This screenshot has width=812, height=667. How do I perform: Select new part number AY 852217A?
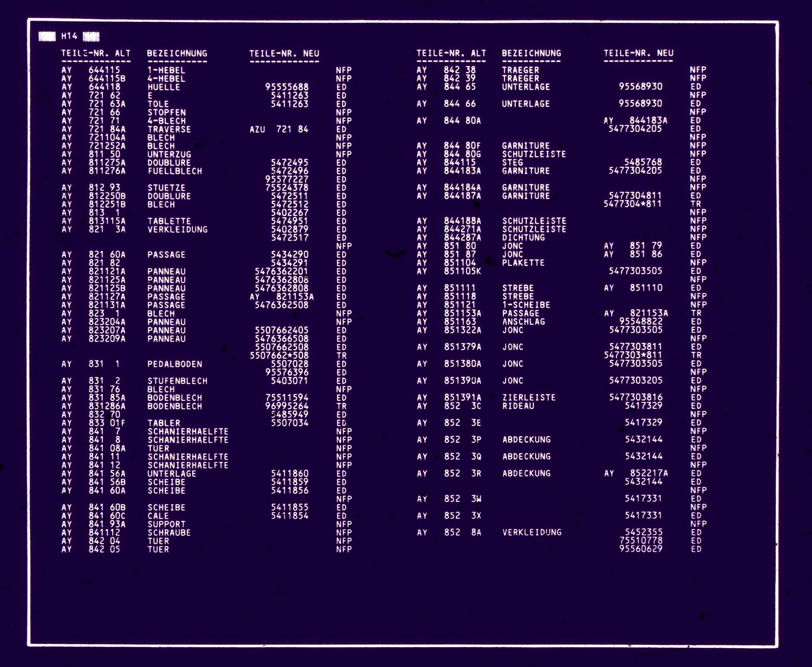[x=636, y=473]
